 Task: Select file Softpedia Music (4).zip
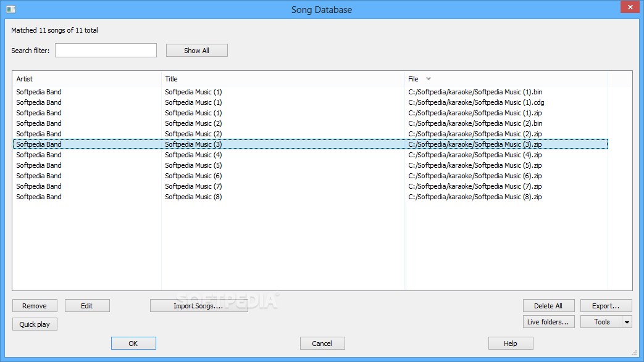[x=475, y=155]
